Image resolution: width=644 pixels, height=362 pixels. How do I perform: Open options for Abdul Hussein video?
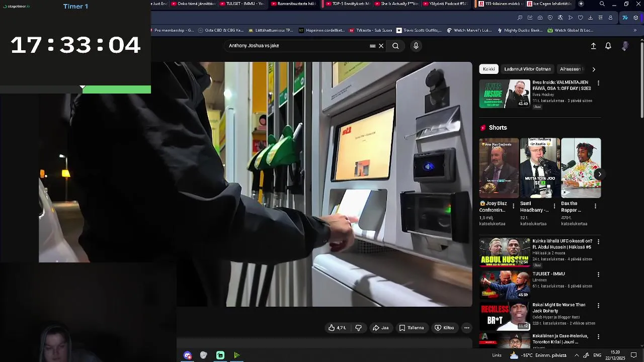tap(598, 242)
